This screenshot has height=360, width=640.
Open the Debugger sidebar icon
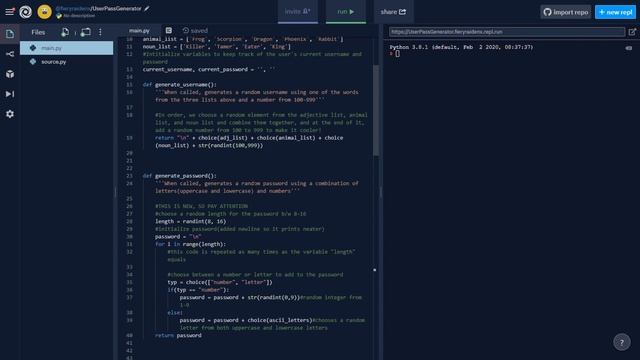(10, 94)
